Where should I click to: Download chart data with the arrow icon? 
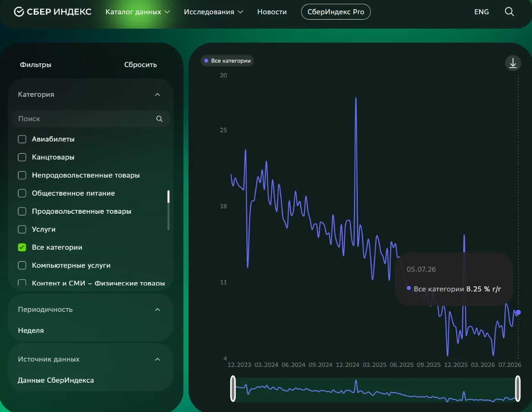tap(513, 63)
